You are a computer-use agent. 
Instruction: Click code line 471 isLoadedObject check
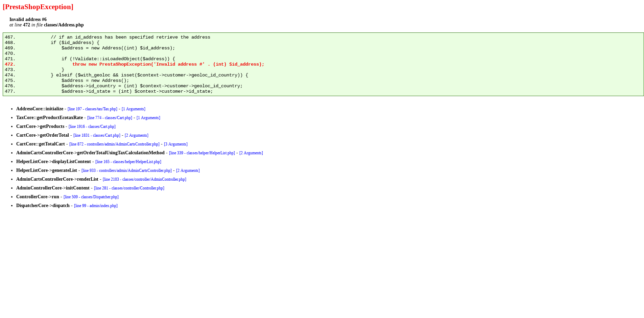pyautogui.click(x=118, y=59)
